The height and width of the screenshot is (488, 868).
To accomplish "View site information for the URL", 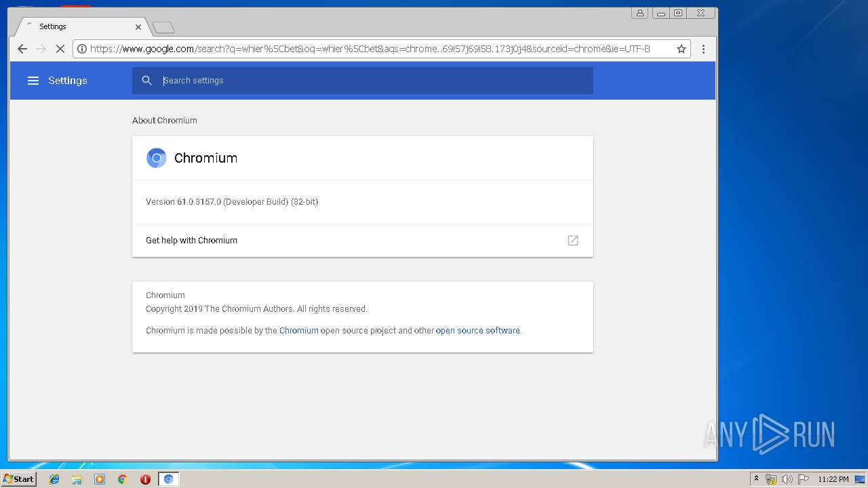I will point(82,49).
